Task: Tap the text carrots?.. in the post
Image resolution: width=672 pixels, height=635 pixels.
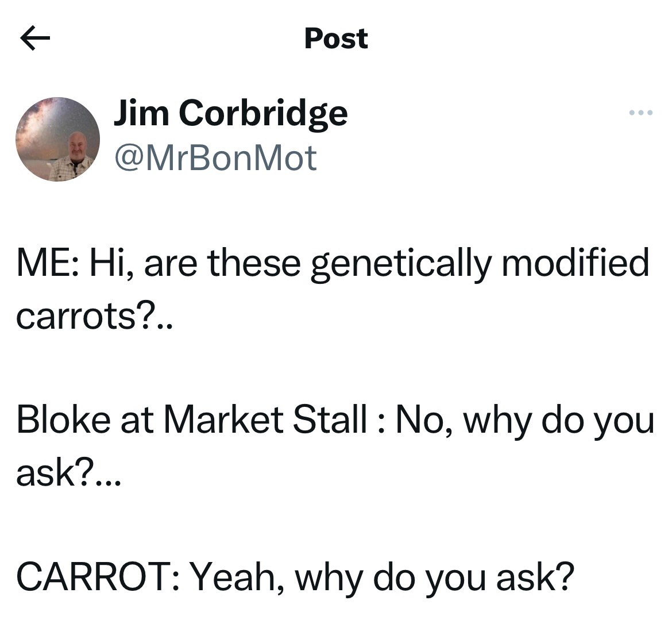Action: (94, 315)
